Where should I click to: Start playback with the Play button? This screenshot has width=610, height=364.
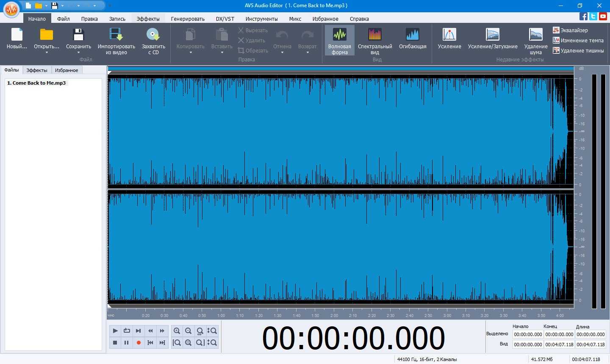[115, 331]
